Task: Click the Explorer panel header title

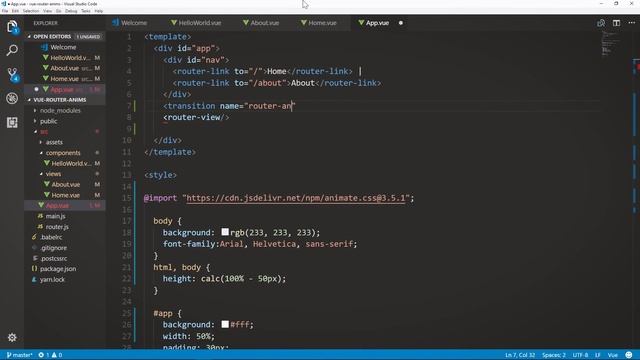Action: pos(45,23)
